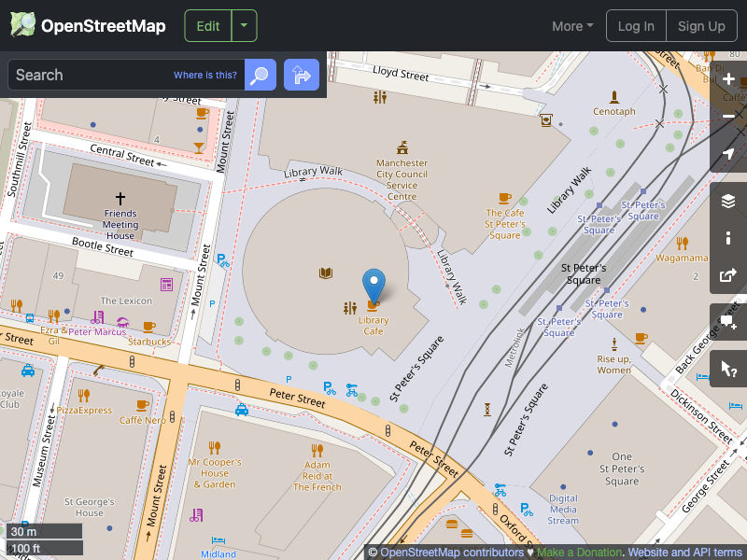Click the search magnifier icon

coord(260,75)
